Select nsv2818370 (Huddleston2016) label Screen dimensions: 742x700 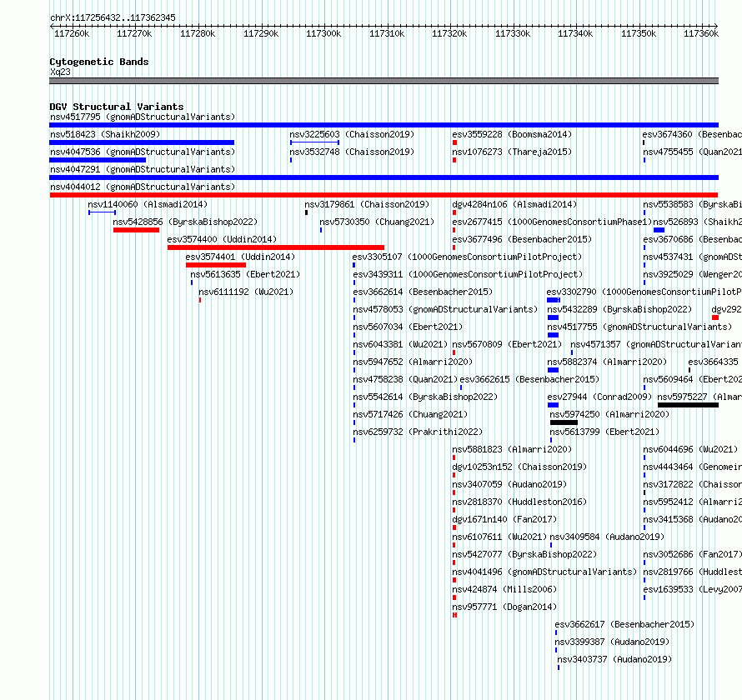tap(519, 502)
